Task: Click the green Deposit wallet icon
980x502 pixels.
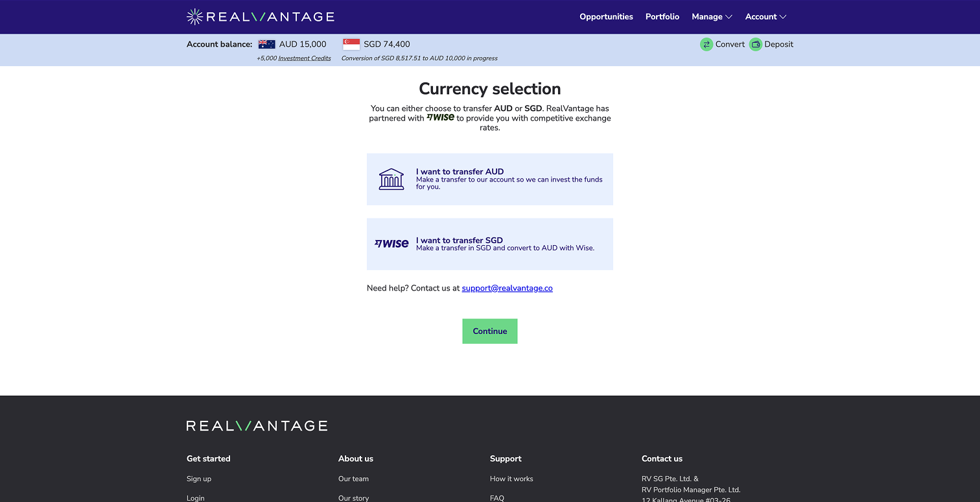Action: [x=756, y=45]
